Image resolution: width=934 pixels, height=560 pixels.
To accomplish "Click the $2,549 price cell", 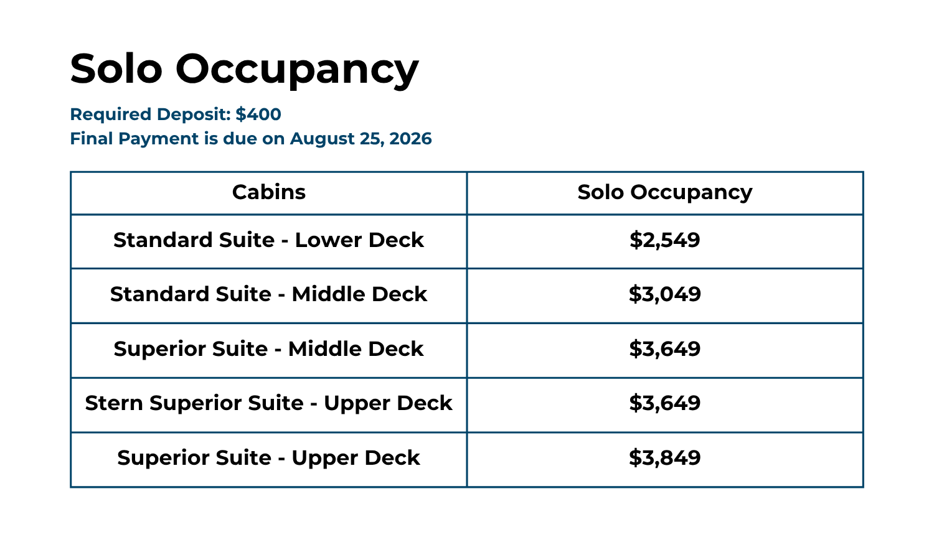I will coord(665,241).
